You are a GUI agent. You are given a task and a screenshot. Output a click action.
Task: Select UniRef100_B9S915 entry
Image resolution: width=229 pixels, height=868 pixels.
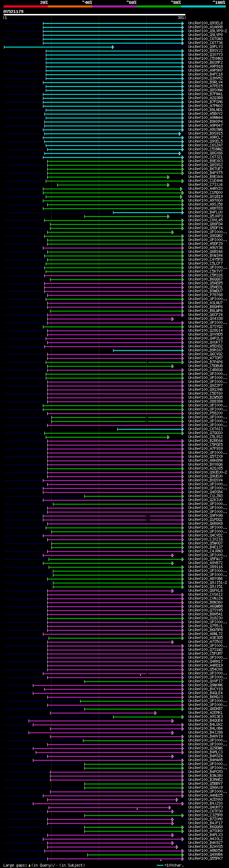point(205,134)
